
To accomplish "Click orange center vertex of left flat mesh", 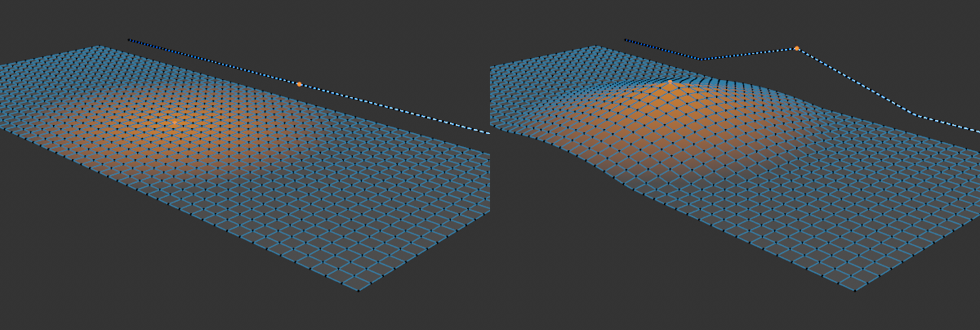I will coord(175,123).
